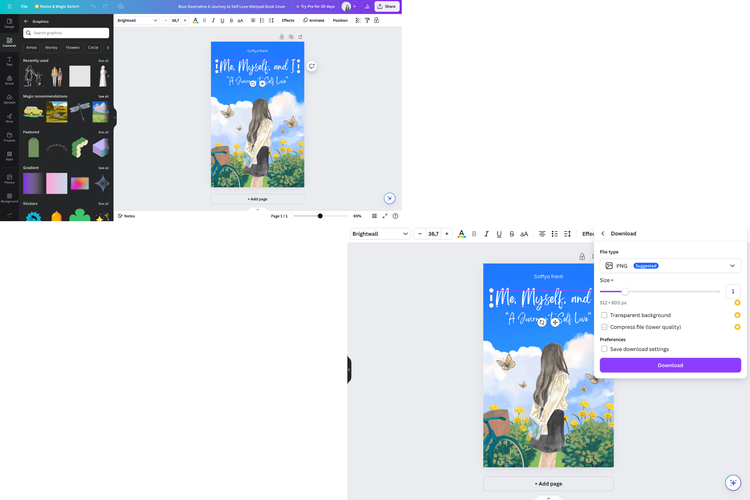The height and width of the screenshot is (500, 750).
Task: Open the Design tab in sidebar
Action: [9, 22]
